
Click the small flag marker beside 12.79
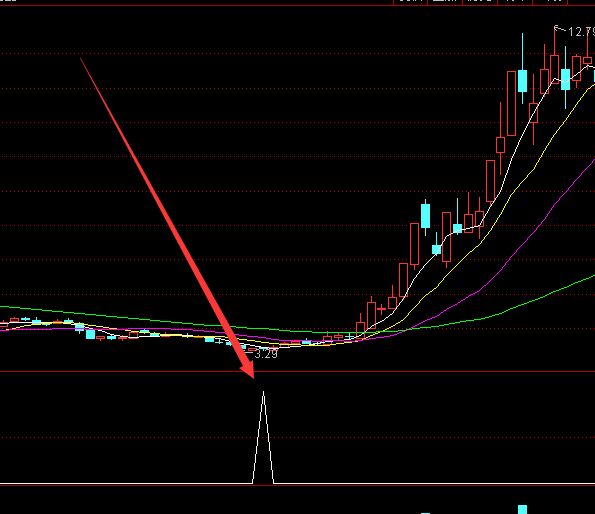click(x=557, y=28)
